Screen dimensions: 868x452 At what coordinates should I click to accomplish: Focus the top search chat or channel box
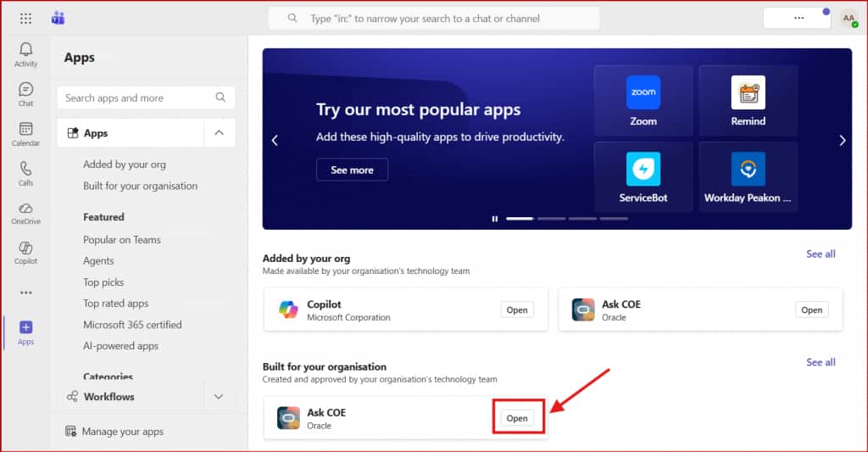click(x=434, y=19)
